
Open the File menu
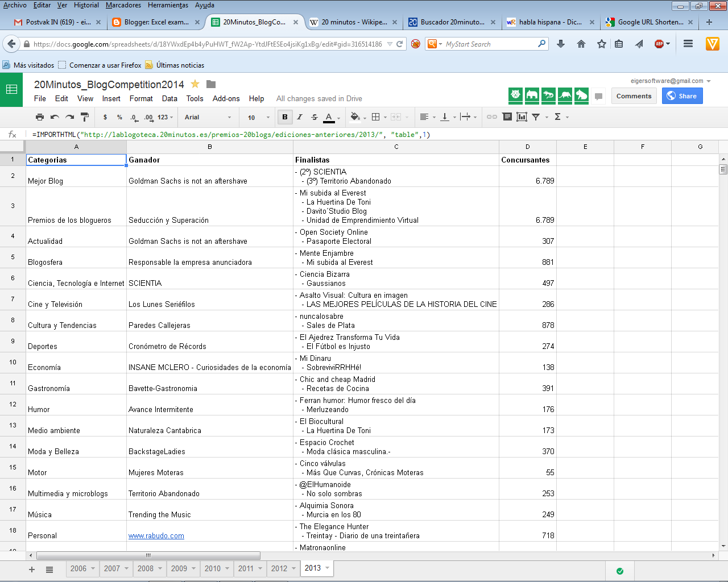[x=40, y=98]
